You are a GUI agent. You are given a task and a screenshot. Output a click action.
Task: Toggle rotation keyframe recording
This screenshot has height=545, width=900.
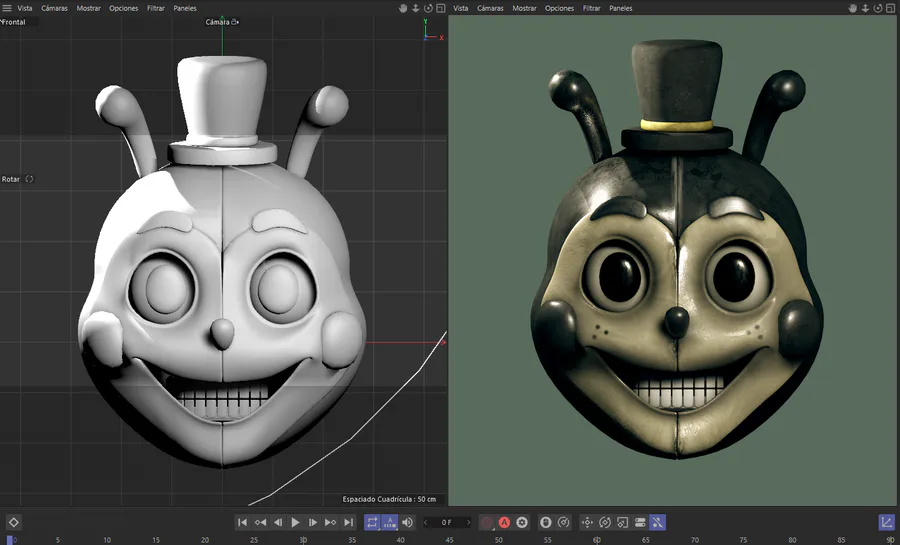pos(604,522)
